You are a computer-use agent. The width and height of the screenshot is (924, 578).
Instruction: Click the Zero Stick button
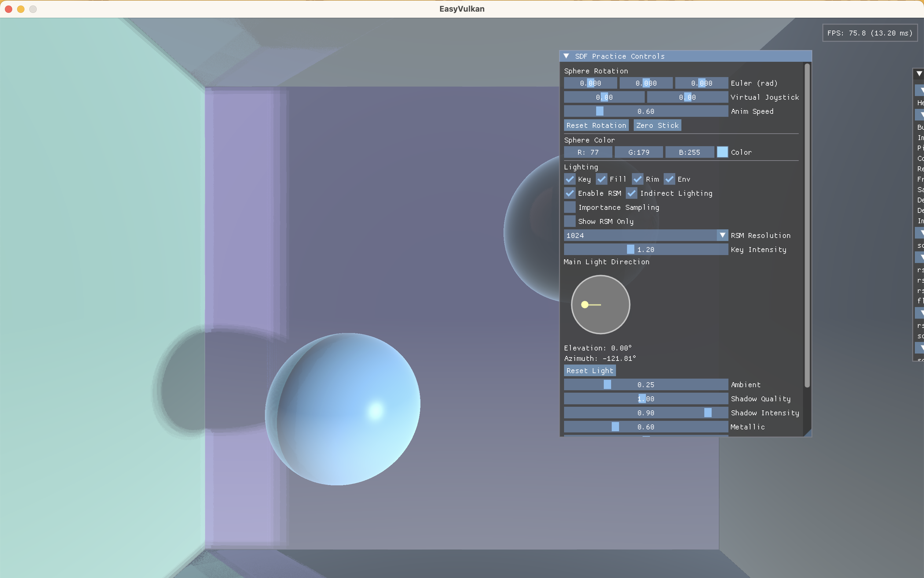(657, 125)
